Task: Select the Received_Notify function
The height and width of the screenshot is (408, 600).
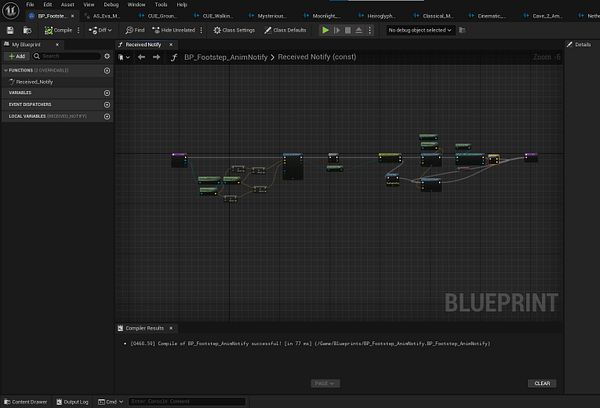Action: 34,82
